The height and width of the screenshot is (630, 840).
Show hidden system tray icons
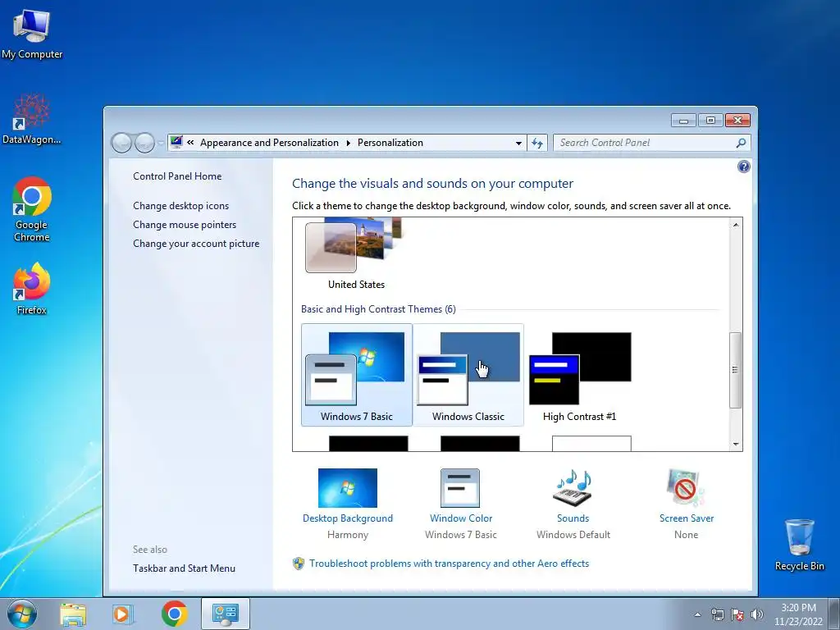coord(697,614)
